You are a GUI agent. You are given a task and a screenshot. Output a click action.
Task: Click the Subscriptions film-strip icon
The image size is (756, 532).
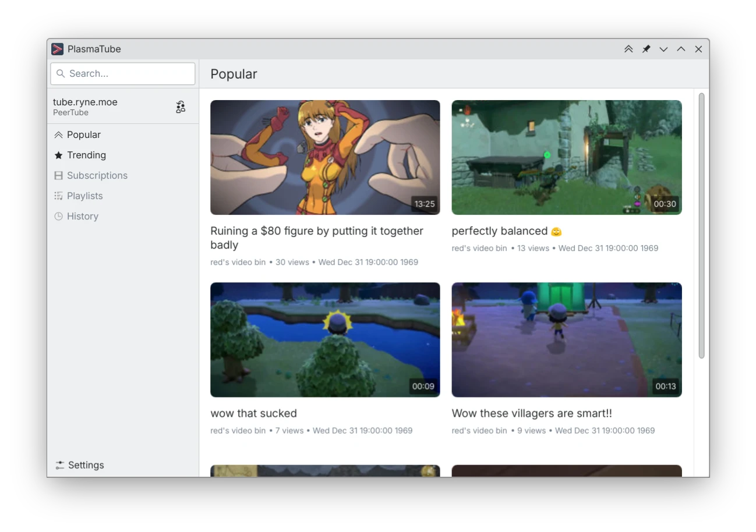point(58,176)
